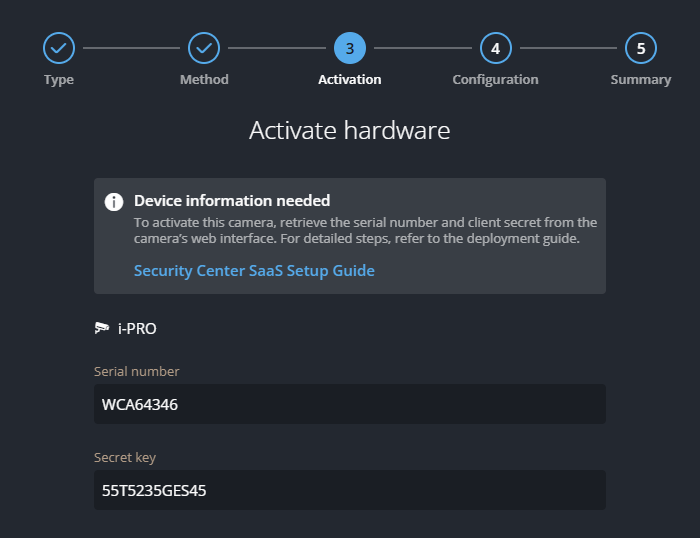700x538 pixels.
Task: Go to step 5 Summary circle
Action: point(641,47)
